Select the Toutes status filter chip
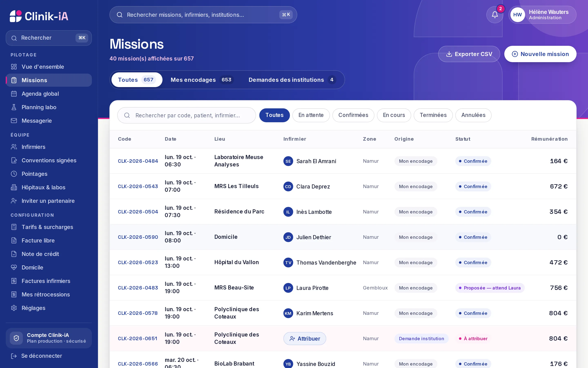Viewport: 588px width, 368px height. tap(274, 115)
